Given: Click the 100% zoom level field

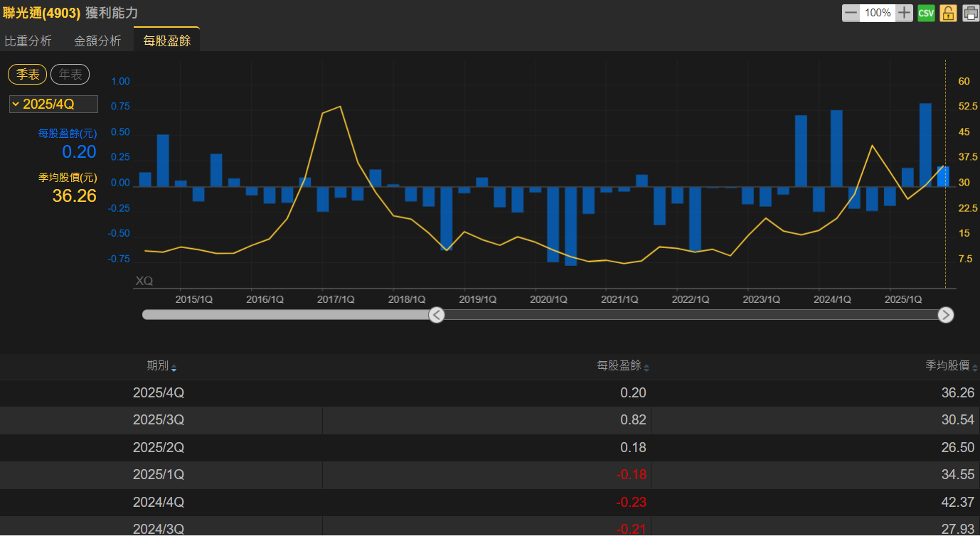Looking at the screenshot, I should [878, 13].
